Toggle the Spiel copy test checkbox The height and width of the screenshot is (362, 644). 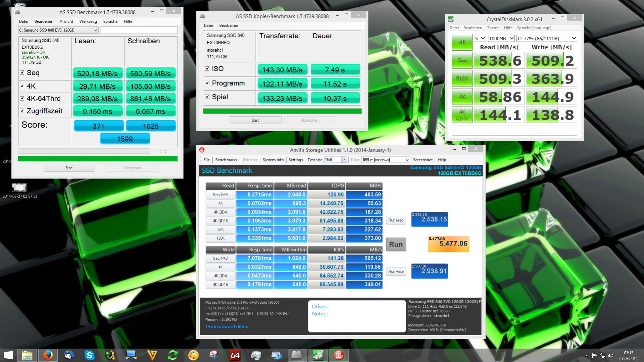pos(207,97)
